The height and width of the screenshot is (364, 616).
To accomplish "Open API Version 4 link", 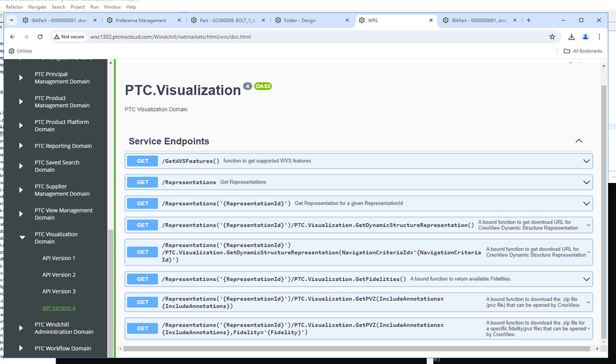I will tap(59, 308).
